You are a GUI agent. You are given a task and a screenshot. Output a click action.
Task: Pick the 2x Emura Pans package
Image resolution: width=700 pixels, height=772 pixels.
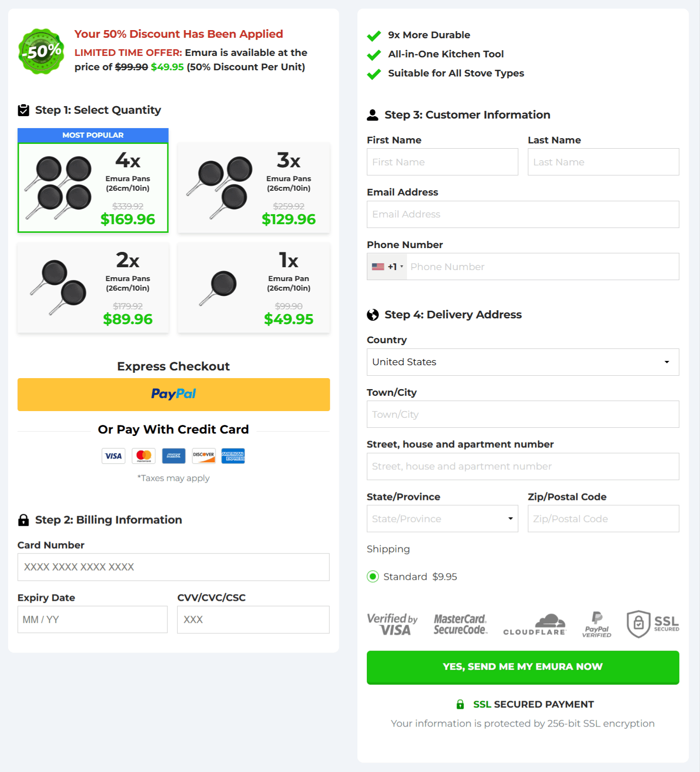93,288
